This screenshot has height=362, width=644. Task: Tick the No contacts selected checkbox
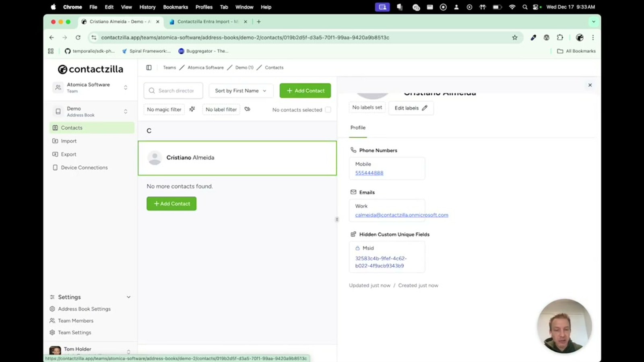(x=328, y=109)
